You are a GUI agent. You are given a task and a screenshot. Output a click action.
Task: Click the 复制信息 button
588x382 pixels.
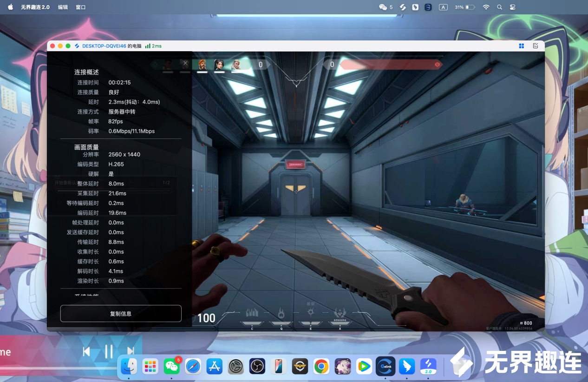pyautogui.click(x=121, y=314)
